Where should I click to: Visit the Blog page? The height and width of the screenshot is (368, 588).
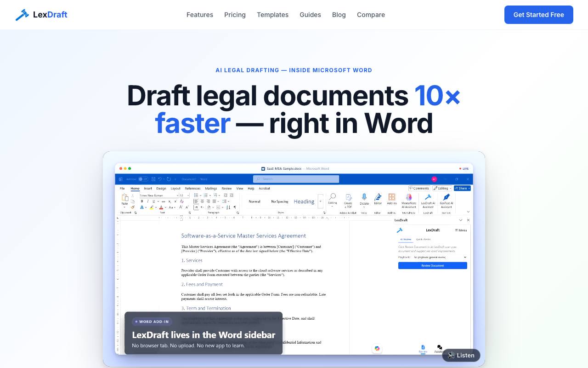click(x=339, y=15)
